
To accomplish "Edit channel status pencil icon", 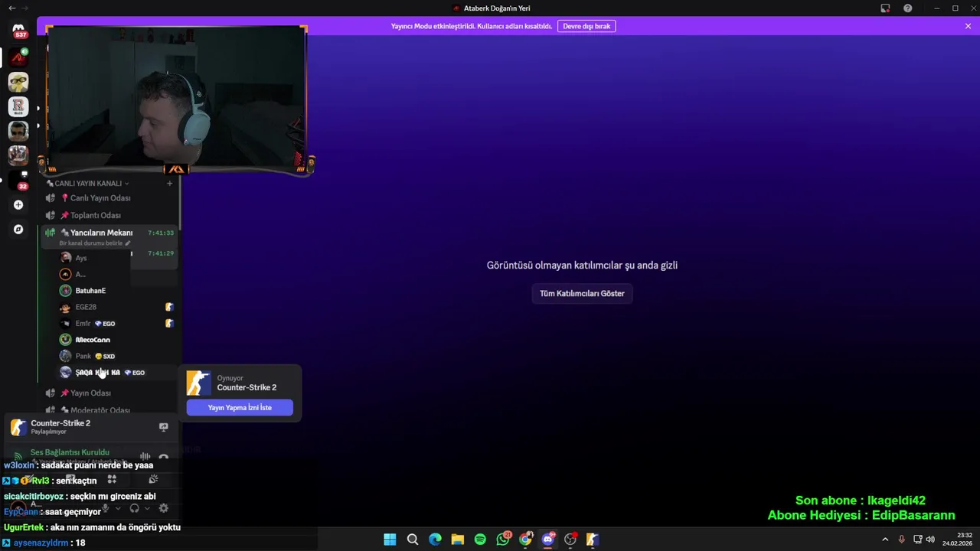I will (x=128, y=243).
